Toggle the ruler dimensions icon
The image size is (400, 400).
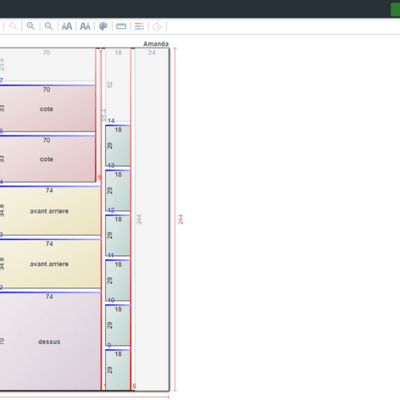click(121, 26)
